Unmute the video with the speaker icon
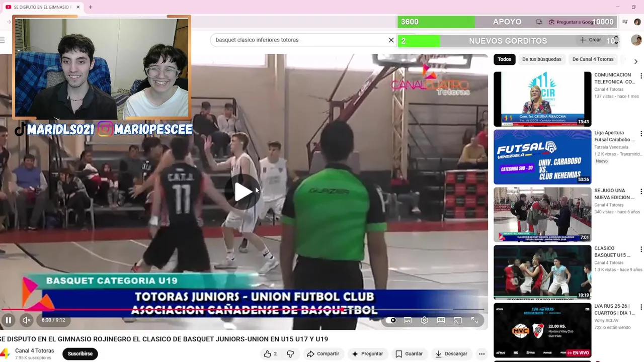This screenshot has width=644, height=362. 27,320
